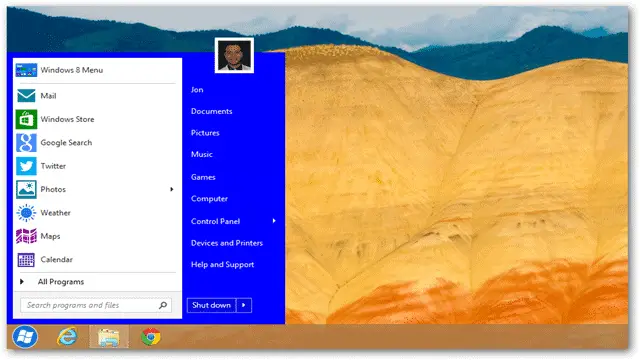Screen dimensions: 640x360
Task: Open the Weather sun icon
Action: (x=26, y=213)
